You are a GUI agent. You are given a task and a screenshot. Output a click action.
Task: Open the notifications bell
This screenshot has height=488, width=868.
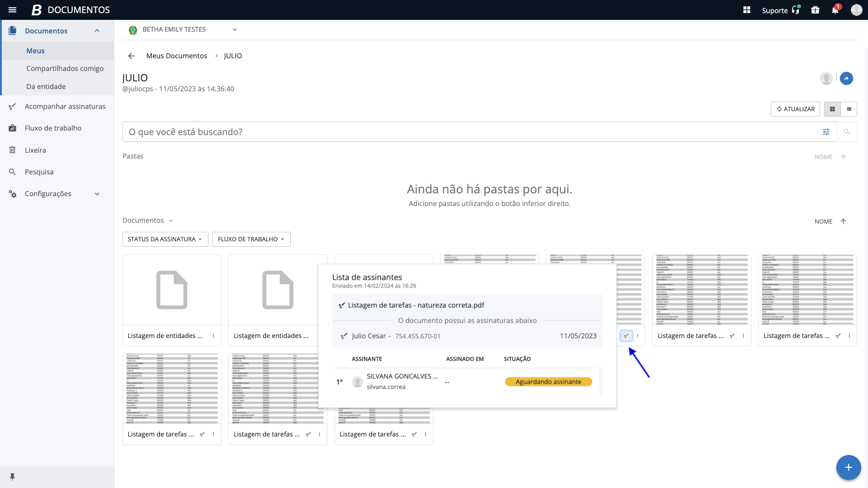coord(835,10)
